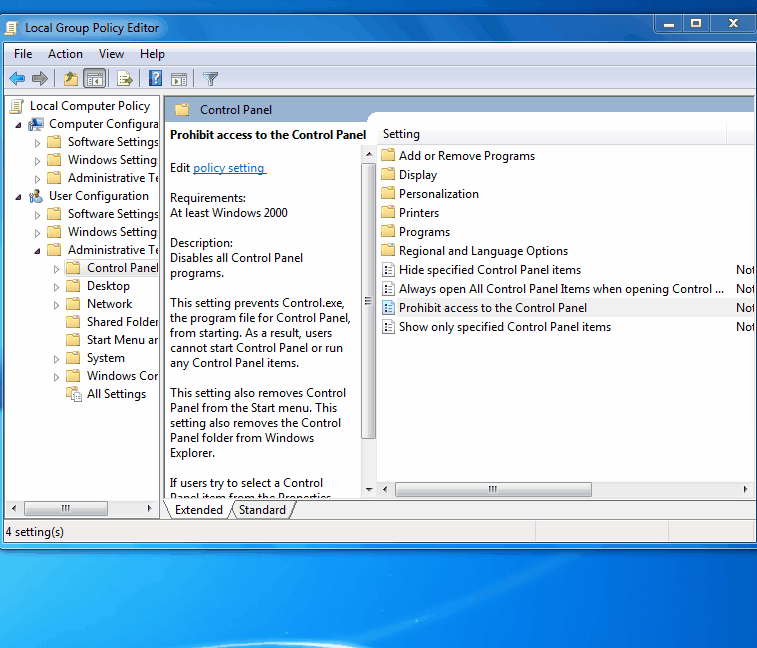Image resolution: width=757 pixels, height=648 pixels.
Task: Click settings list scroll right arrow
Action: coord(745,489)
